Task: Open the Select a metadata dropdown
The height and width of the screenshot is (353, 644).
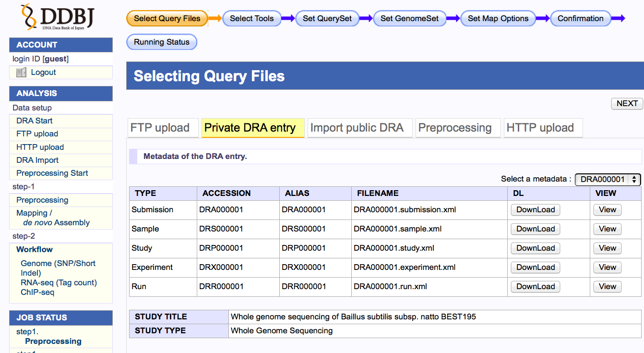Action: click(608, 179)
